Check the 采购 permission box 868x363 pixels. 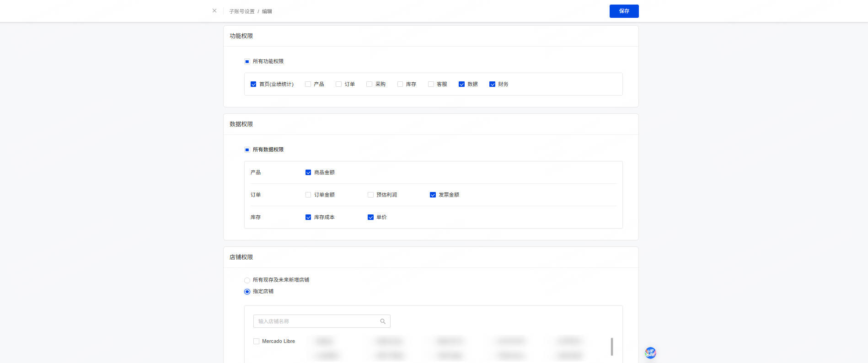tap(369, 84)
